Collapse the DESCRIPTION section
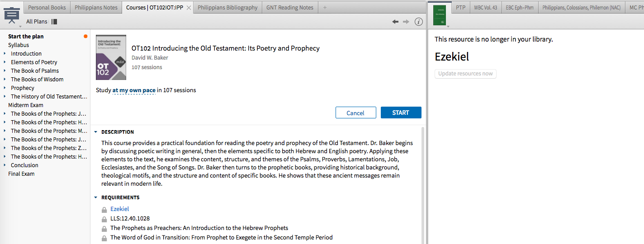The image size is (644, 244). [96, 132]
